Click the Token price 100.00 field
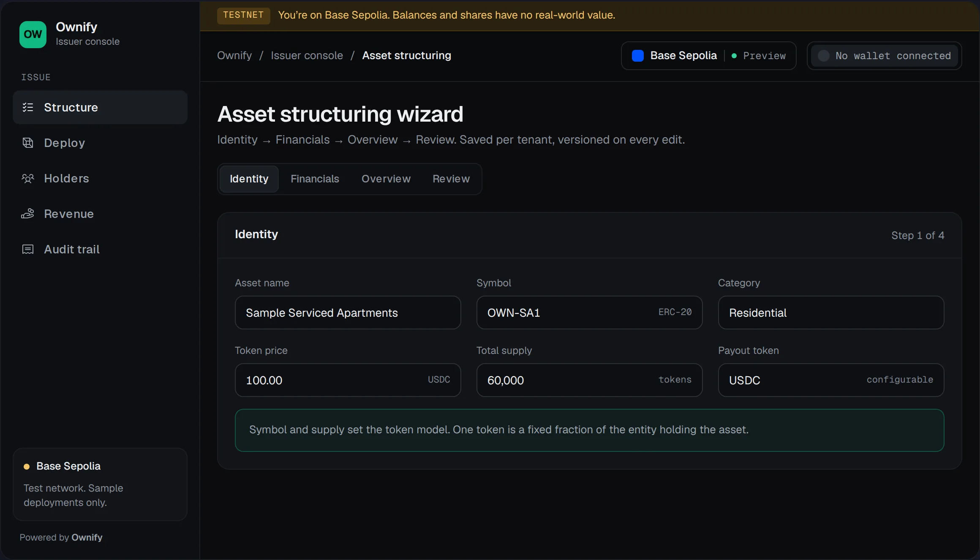980x560 pixels. coord(348,380)
